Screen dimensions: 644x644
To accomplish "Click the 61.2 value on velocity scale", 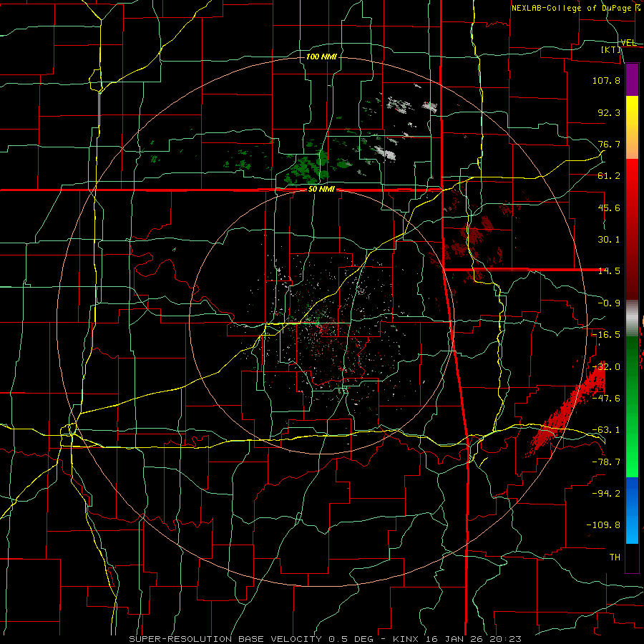I will [x=609, y=176].
